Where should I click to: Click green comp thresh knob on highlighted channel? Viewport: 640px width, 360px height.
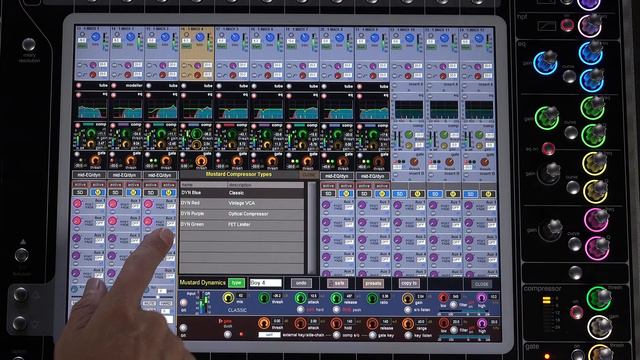point(196,134)
